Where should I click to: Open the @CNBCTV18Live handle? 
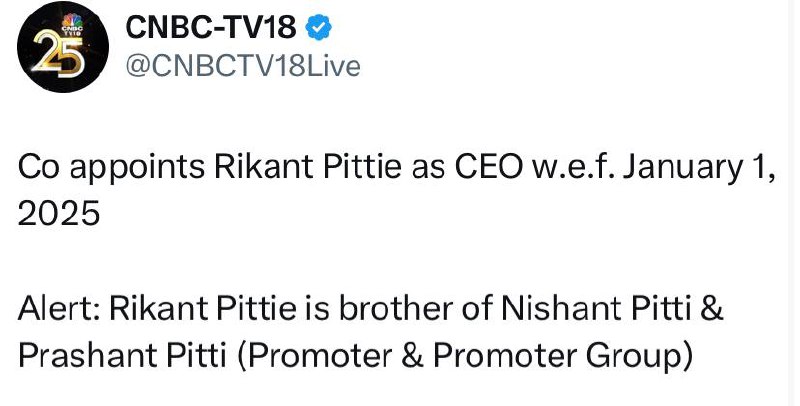(x=243, y=66)
